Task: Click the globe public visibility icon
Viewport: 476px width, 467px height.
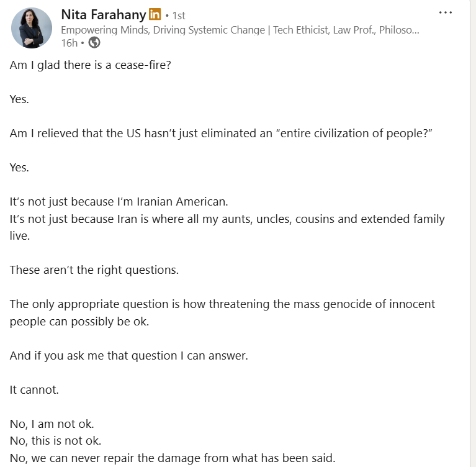Action: [x=94, y=42]
